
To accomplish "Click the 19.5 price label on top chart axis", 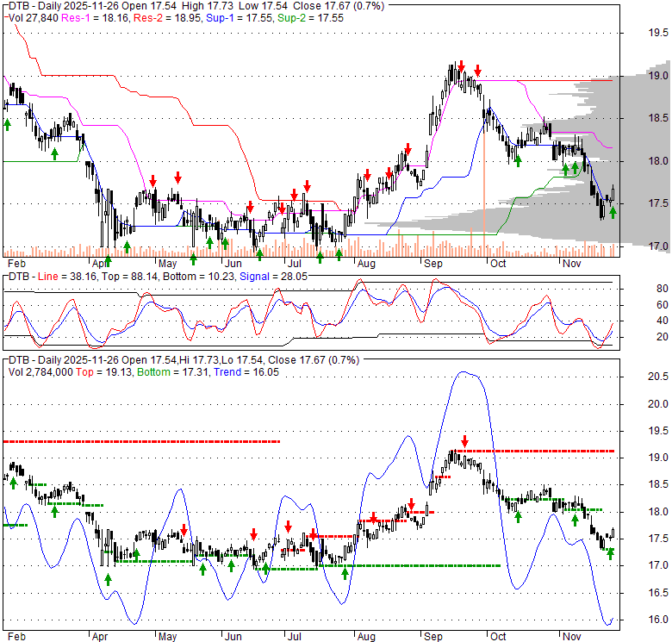I will [x=658, y=33].
